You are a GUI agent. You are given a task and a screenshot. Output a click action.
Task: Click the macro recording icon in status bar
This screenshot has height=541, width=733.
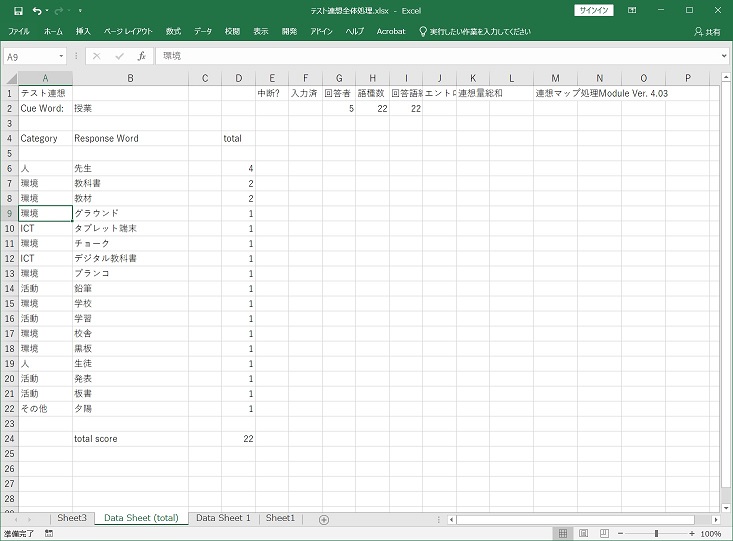[49, 534]
